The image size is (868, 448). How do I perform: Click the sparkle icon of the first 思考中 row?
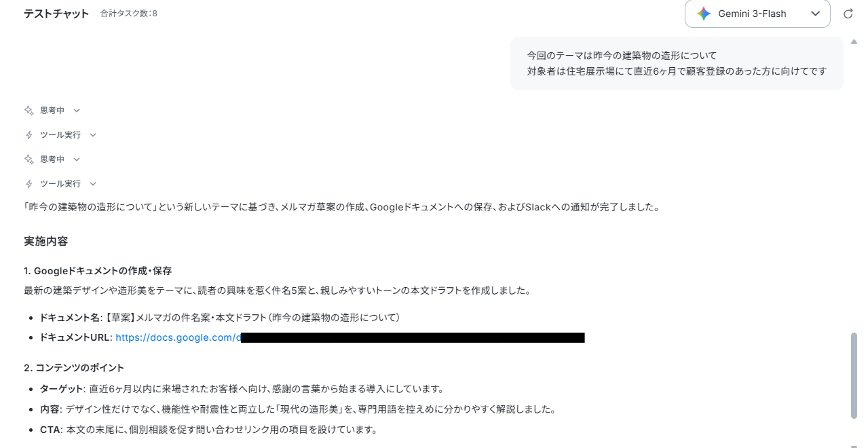29,110
